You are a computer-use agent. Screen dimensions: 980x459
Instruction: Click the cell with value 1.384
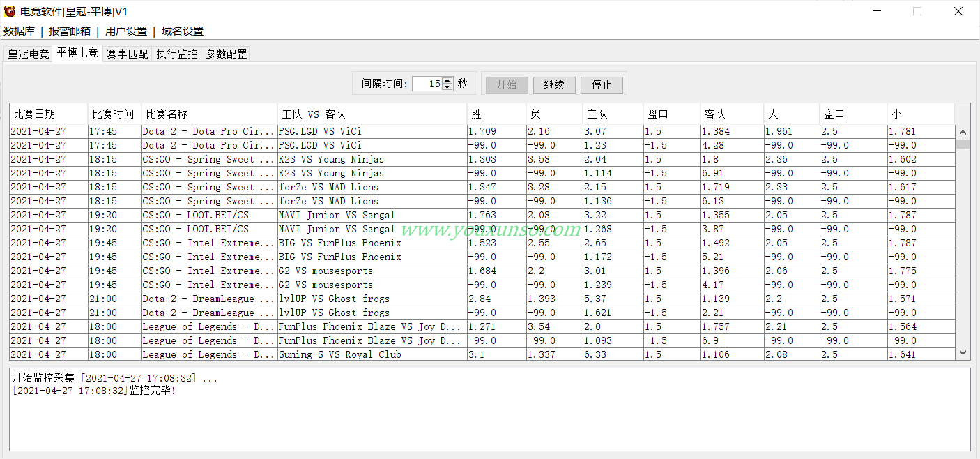(732, 131)
